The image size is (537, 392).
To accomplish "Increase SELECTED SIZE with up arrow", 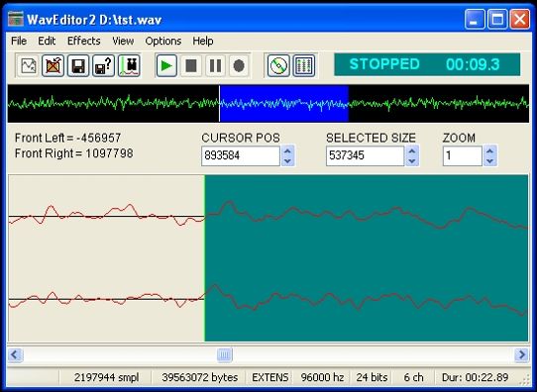I will 412,150.
